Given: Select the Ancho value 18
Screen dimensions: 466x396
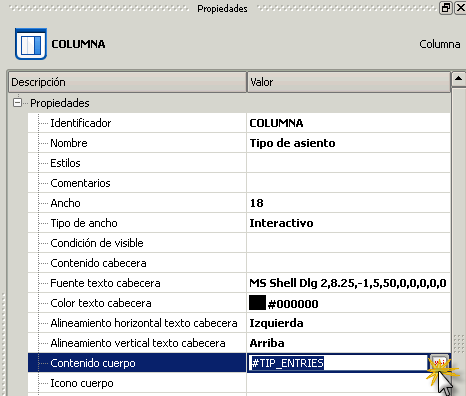Looking at the screenshot, I should pyautogui.click(x=257, y=203).
